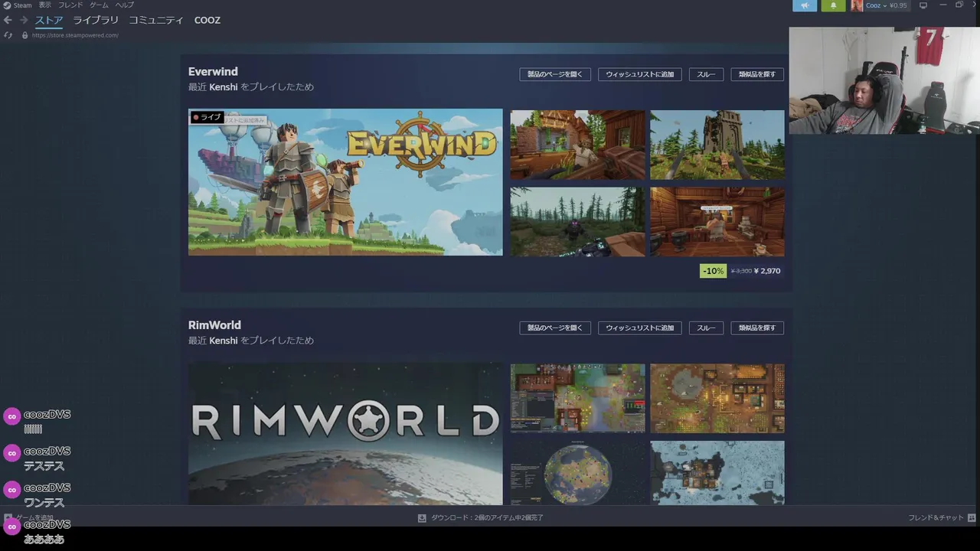Click the forward navigation arrow
This screenshot has width=980, height=551.
coord(23,20)
